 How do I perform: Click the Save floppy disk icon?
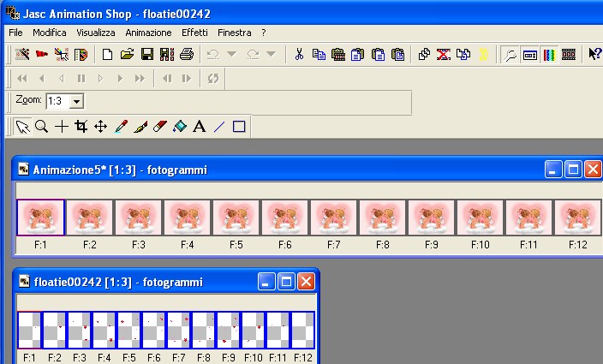(147, 54)
